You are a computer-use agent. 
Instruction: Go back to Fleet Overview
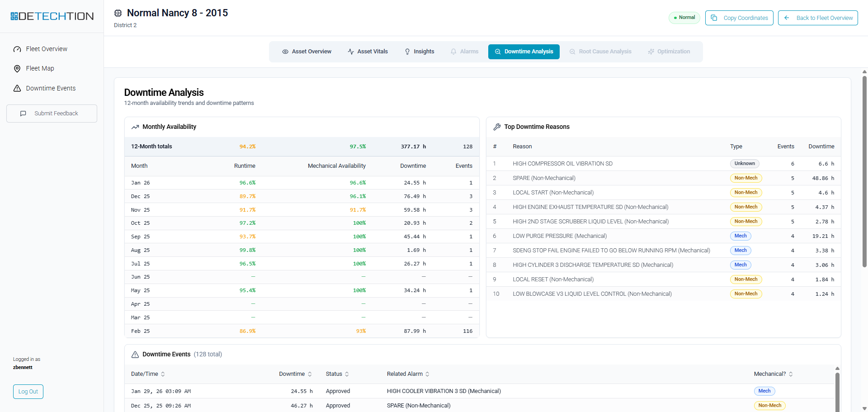click(x=817, y=18)
